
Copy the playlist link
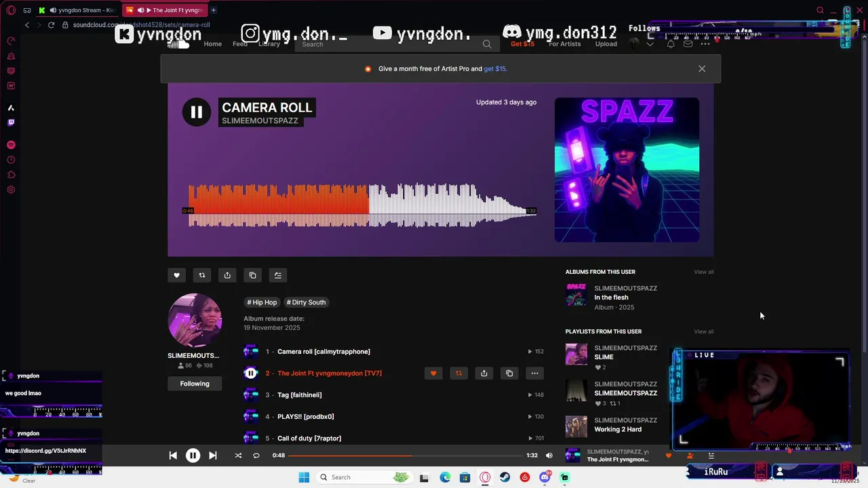[252, 275]
